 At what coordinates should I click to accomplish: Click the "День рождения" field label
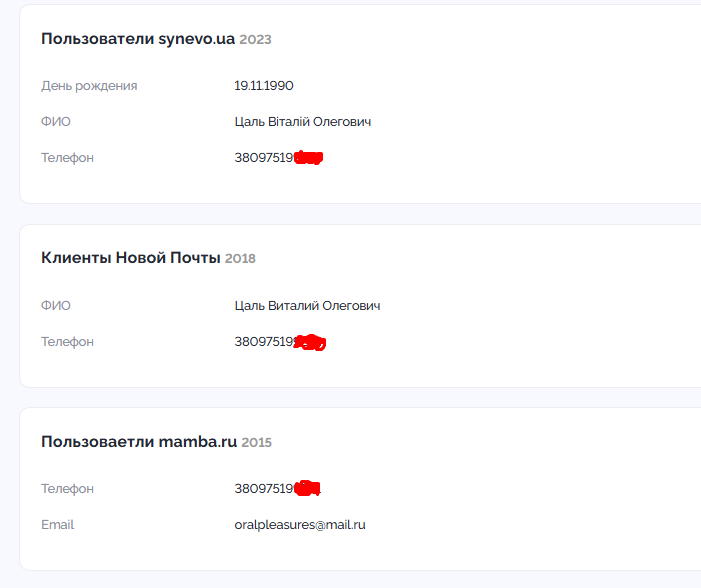point(89,86)
